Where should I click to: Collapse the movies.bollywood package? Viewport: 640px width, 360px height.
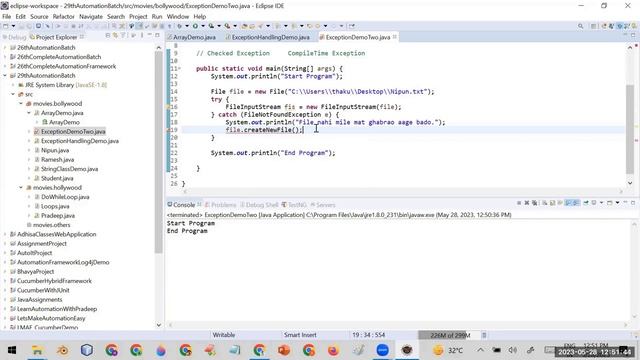tap(21, 104)
